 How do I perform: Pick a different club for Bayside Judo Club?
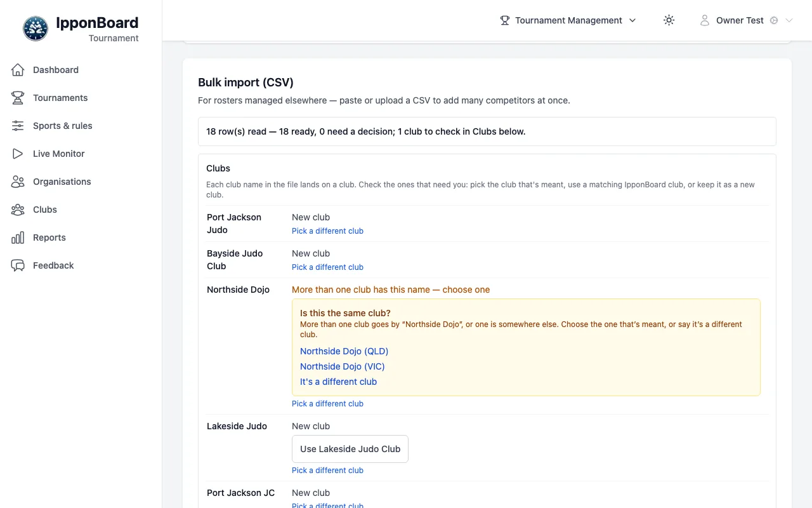click(327, 267)
